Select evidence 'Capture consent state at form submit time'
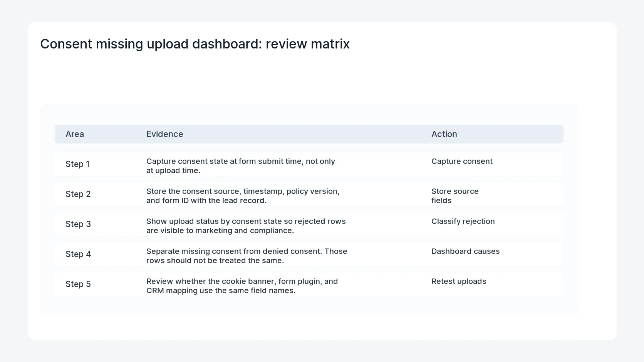 pos(241,166)
